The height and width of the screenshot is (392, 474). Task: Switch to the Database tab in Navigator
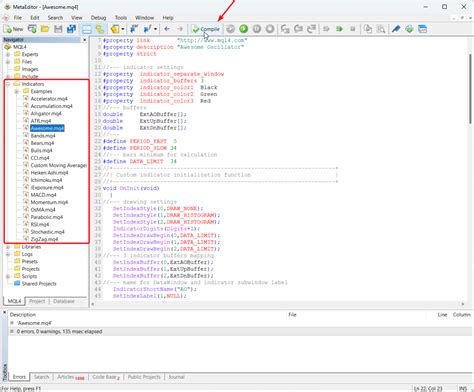[64, 301]
